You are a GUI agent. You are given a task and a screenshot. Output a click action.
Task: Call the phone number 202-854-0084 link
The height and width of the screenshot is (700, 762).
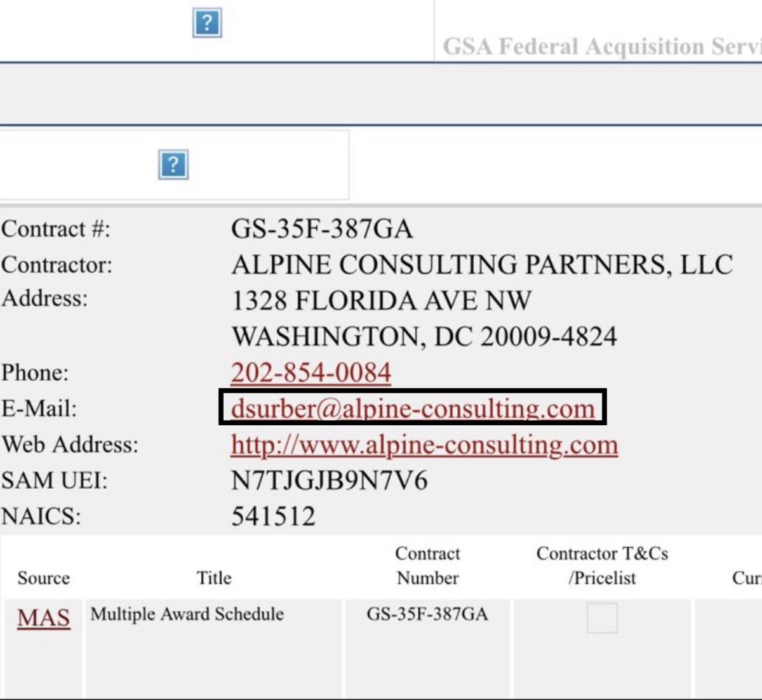click(311, 373)
